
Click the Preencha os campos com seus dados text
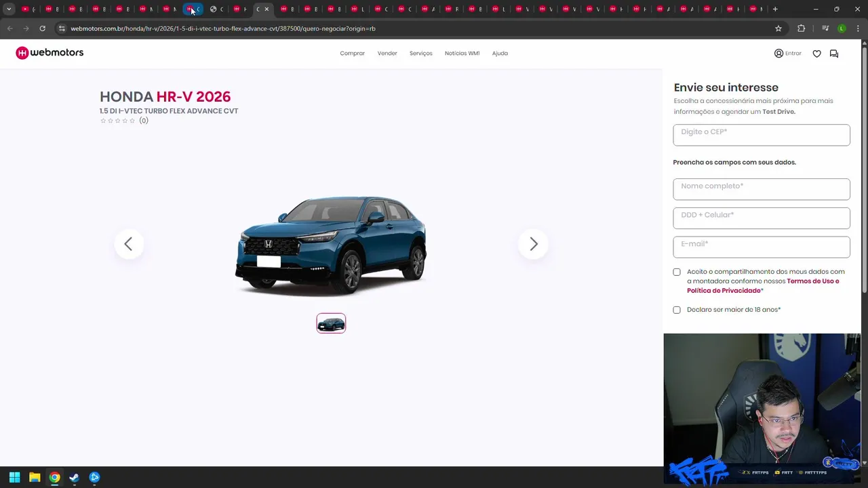(734, 163)
